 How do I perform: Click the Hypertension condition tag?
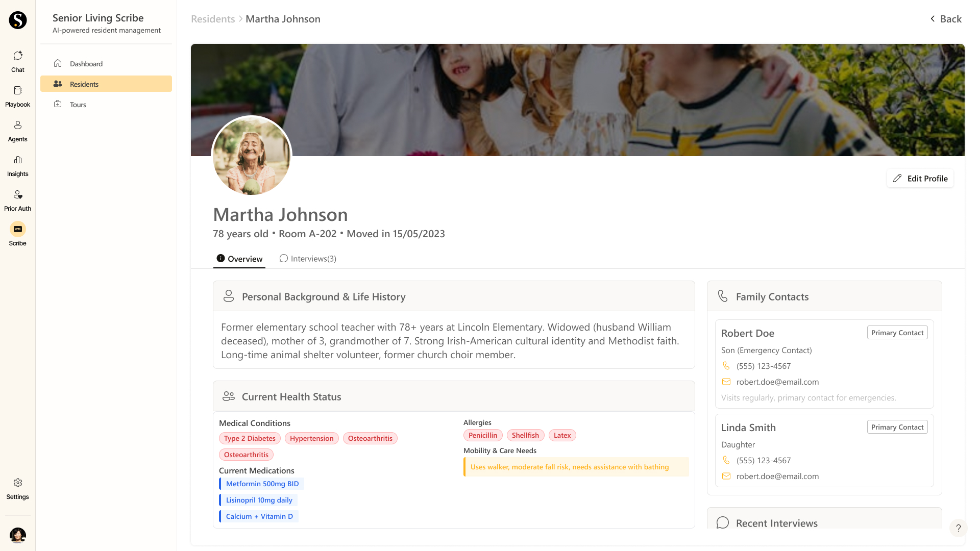(311, 438)
